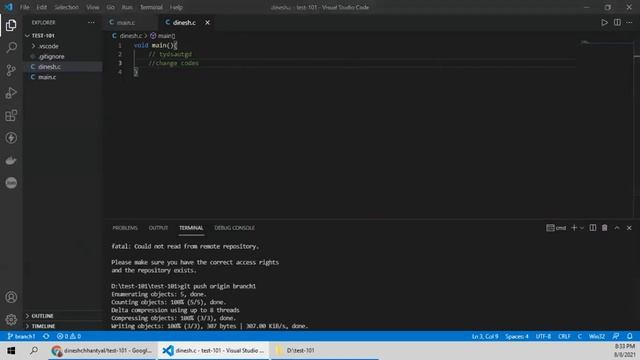Switch to Chrome test-101 taskbar window
The width and height of the screenshot is (640, 360).
(102, 351)
